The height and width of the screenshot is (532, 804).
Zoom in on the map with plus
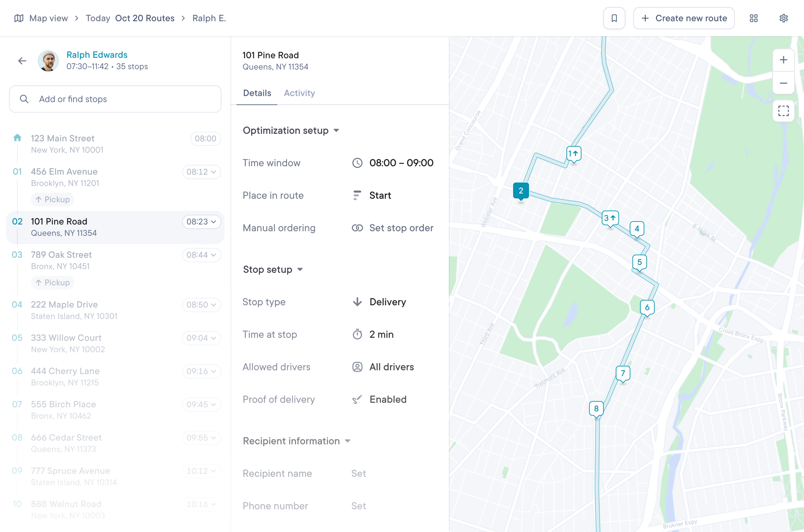click(x=783, y=60)
